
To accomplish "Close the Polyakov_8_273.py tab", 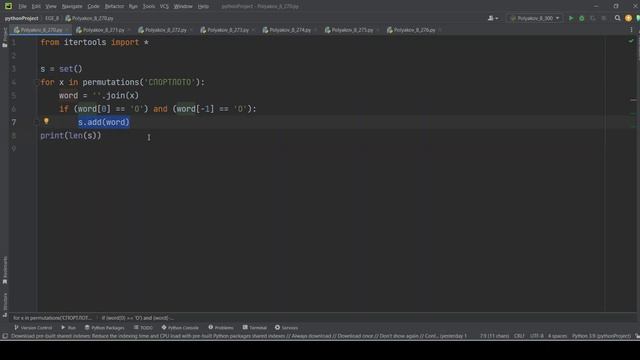I will [253, 30].
